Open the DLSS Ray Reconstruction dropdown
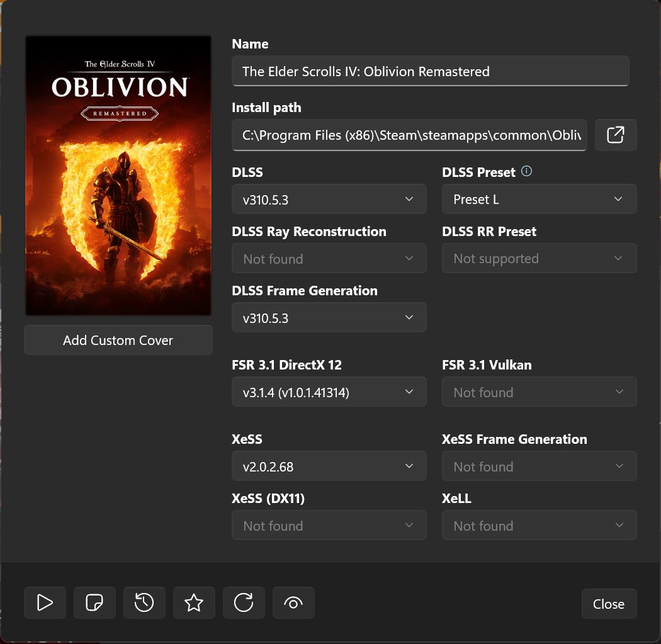The width and height of the screenshot is (661, 644). click(329, 258)
